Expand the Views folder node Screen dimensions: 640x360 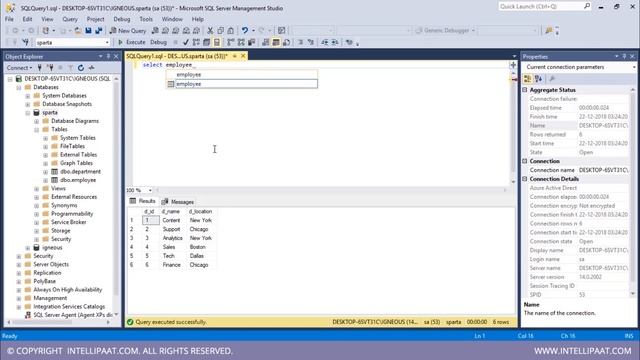[37, 189]
